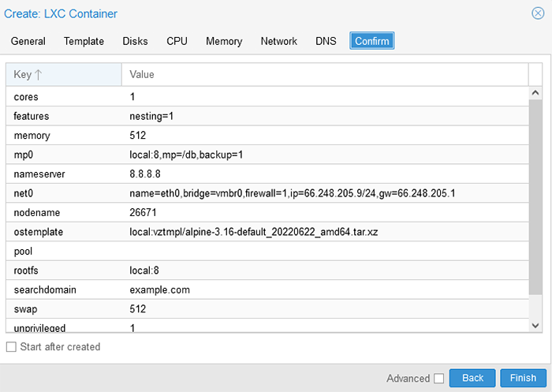Click the Value column header
Image resolution: width=552 pixels, height=392 pixels.
325,75
